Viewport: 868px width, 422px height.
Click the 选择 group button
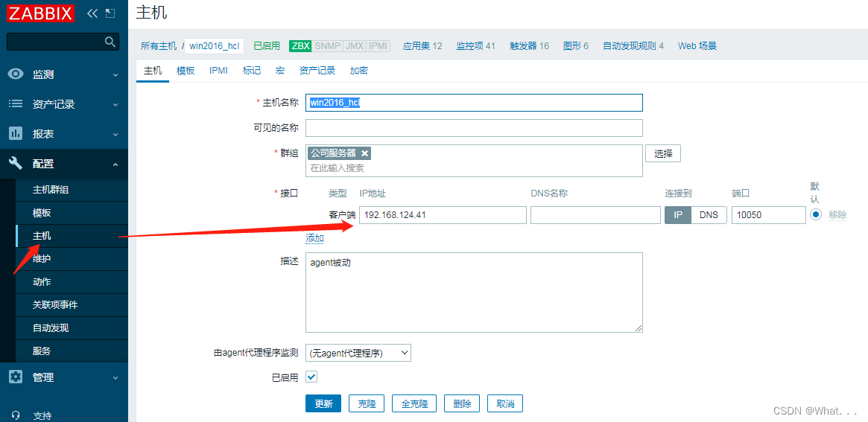coord(662,154)
